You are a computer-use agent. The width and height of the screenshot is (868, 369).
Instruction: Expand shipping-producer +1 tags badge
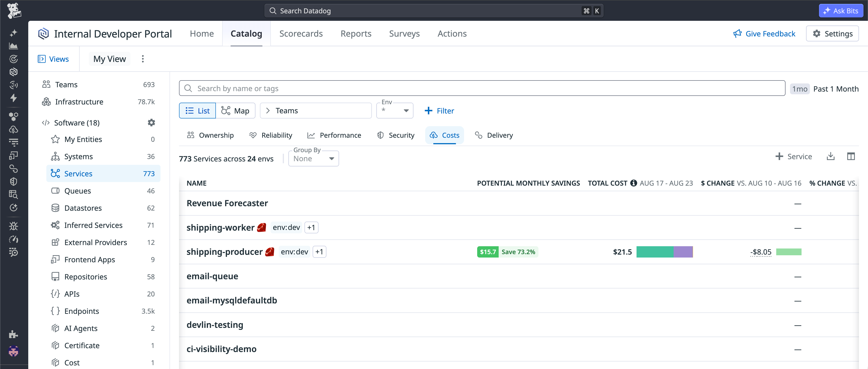point(319,252)
